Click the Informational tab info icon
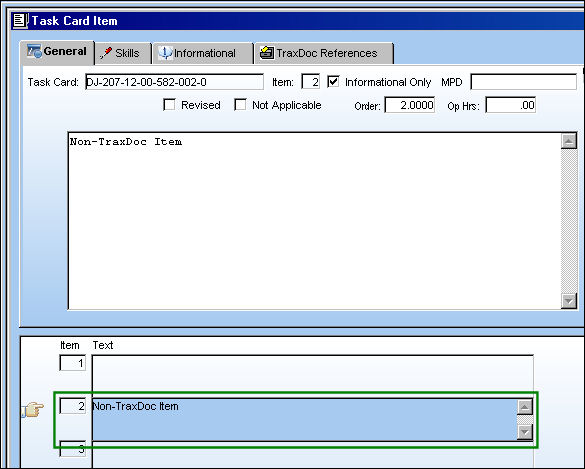This screenshot has width=585, height=469. click(165, 53)
